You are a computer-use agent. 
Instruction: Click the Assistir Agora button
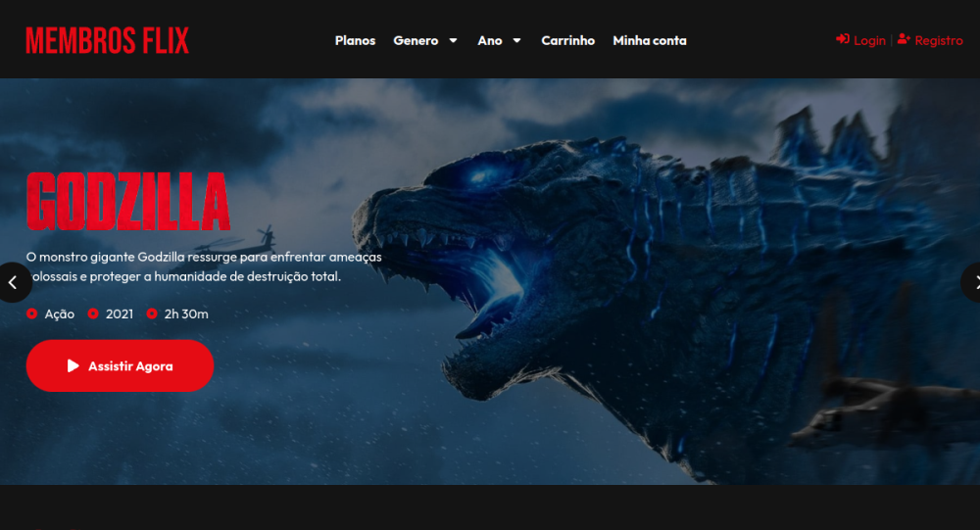pos(120,366)
